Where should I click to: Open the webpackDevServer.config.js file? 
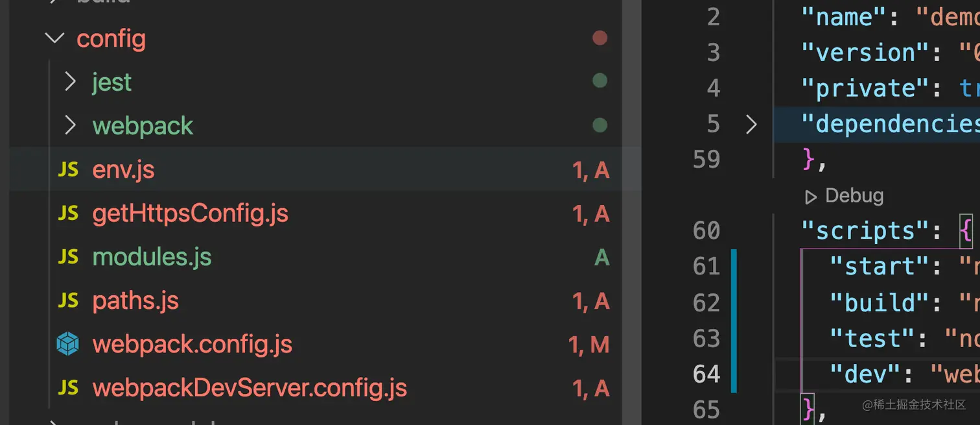[250, 388]
